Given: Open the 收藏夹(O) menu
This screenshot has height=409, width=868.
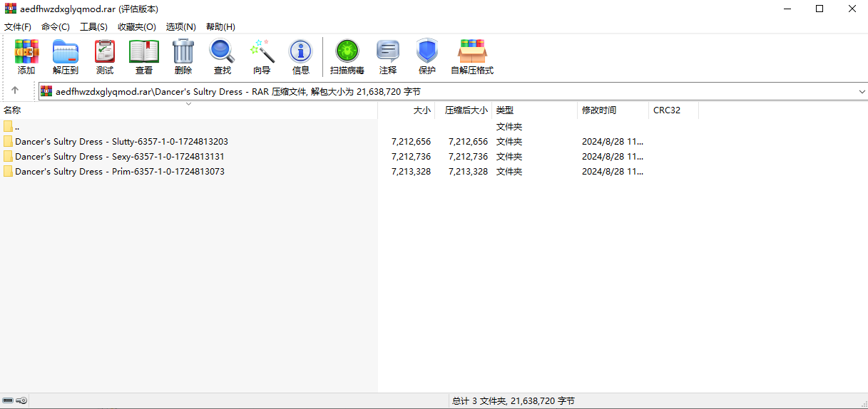Looking at the screenshot, I should coord(137,26).
